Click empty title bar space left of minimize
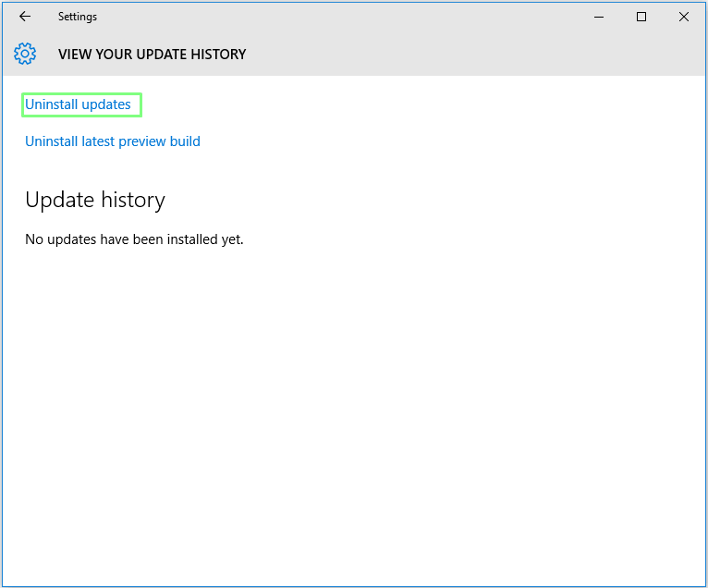Viewport: 708px width, 588px height. 370,17
